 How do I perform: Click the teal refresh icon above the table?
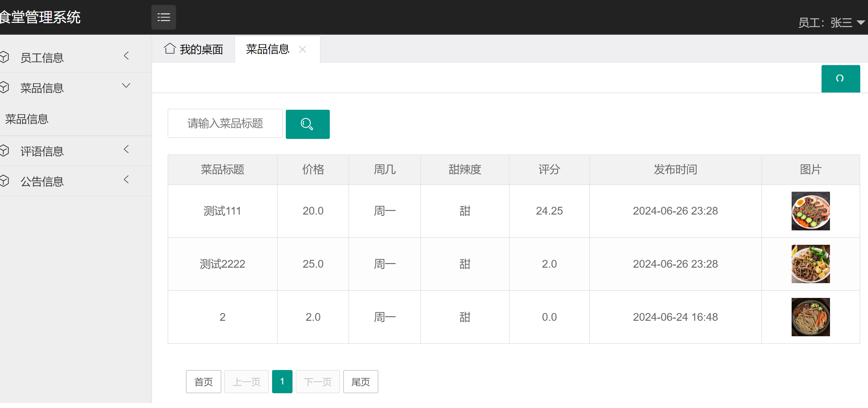tap(841, 79)
